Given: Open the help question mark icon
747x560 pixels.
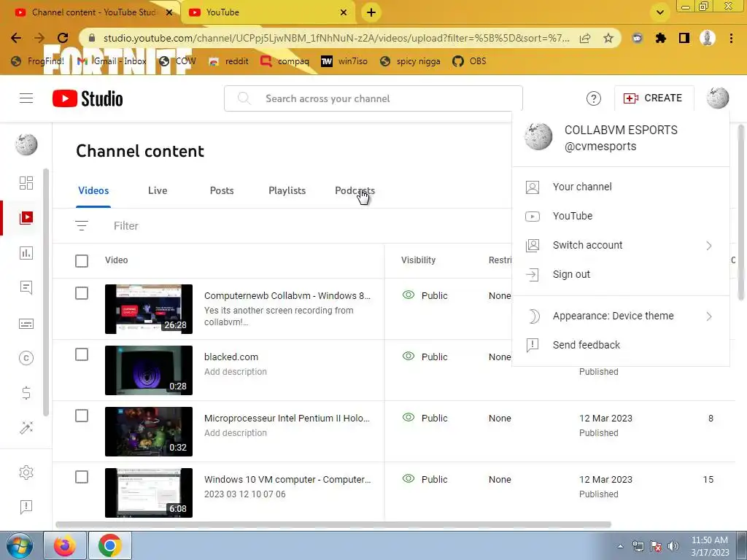Looking at the screenshot, I should 593,98.
